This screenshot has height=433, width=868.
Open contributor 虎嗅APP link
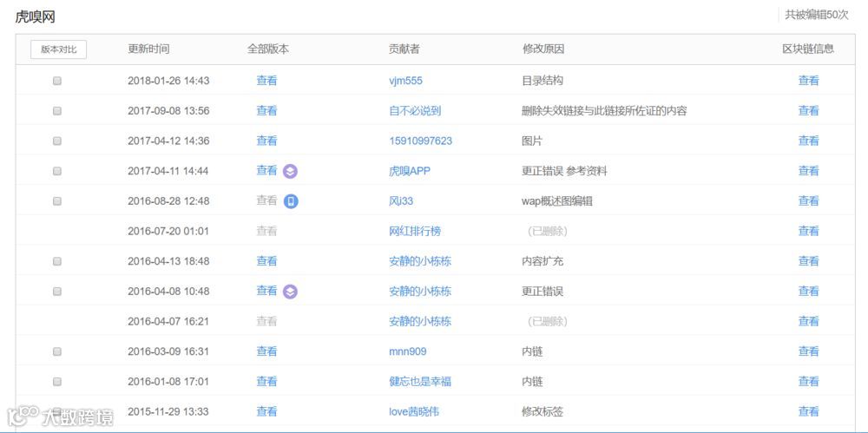tap(410, 171)
